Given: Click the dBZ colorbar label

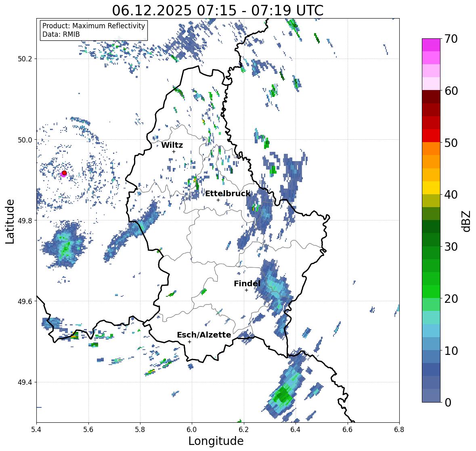Looking at the screenshot, I should pyautogui.click(x=466, y=221).
